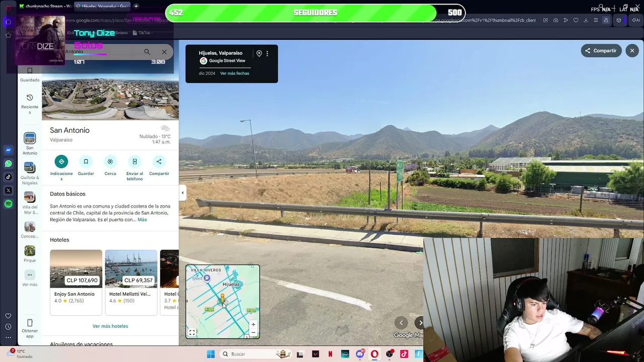Click the location pin icon in Street View card
Viewport: 644px width, 362px height.
point(259,53)
